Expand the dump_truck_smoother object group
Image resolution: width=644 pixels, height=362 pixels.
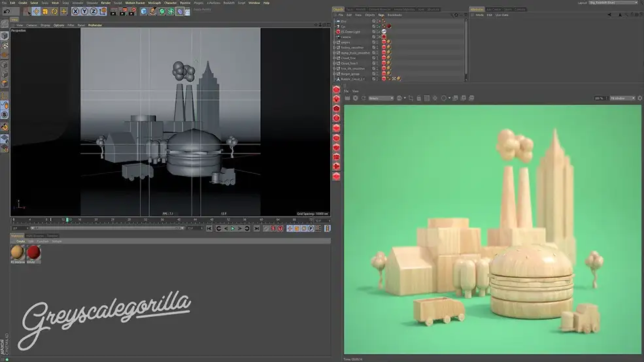(x=334, y=53)
